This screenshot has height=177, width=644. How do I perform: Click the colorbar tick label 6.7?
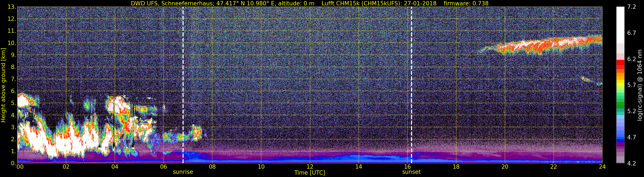(632, 33)
